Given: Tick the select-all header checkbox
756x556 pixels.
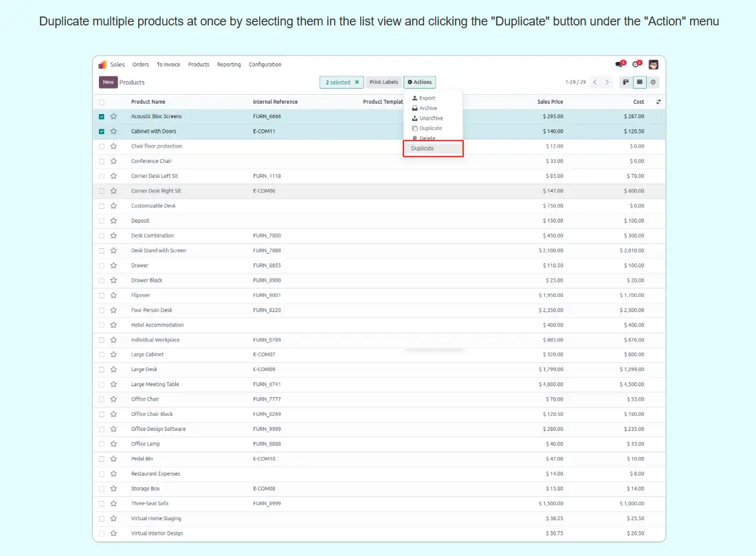Looking at the screenshot, I should 102,102.
